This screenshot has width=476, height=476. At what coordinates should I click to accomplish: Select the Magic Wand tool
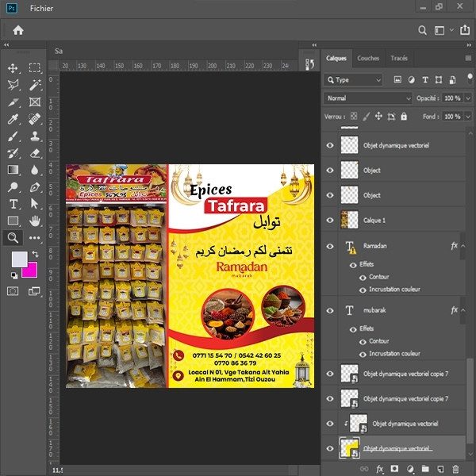click(x=35, y=85)
